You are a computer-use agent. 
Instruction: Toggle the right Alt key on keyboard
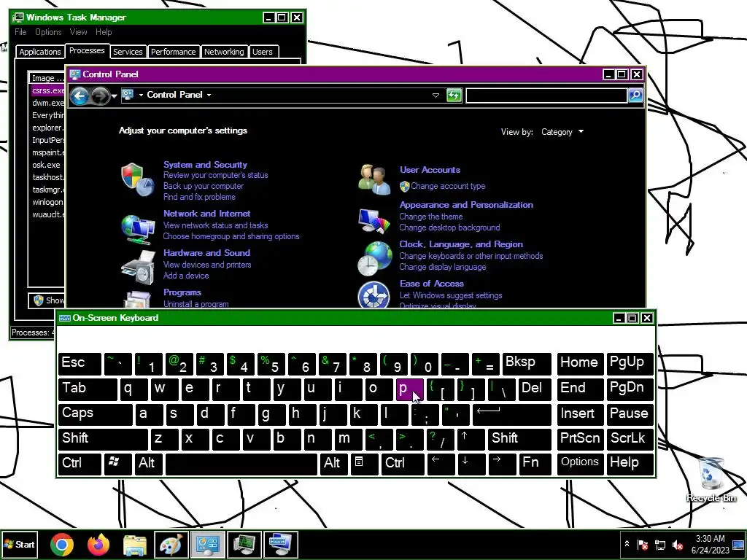[x=333, y=463]
